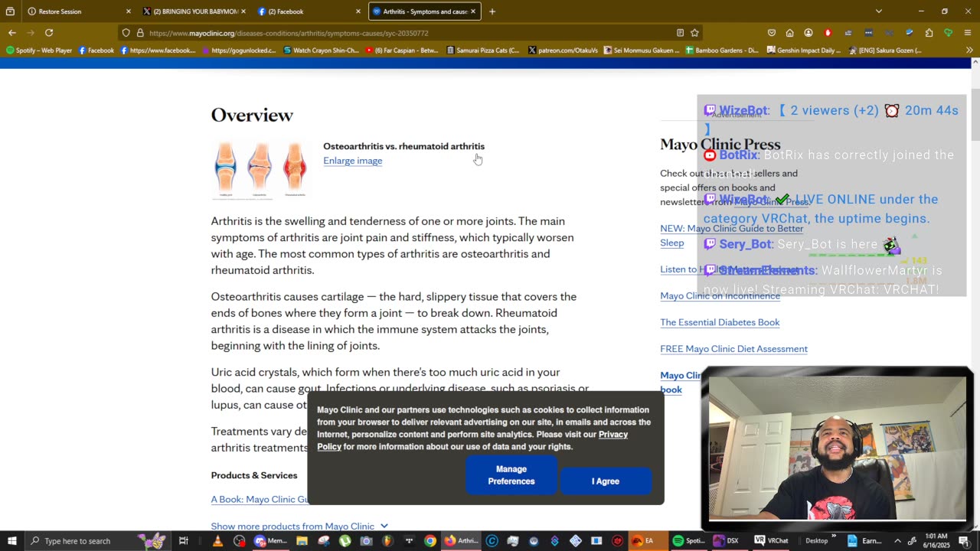The height and width of the screenshot is (551, 980).
Task: Open Mayo Clinic Guide to Better Sleep link
Action: [731, 236]
